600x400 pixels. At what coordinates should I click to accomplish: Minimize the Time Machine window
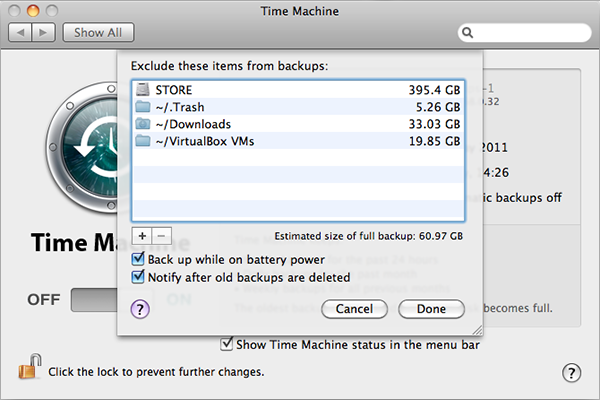pyautogui.click(x=33, y=11)
